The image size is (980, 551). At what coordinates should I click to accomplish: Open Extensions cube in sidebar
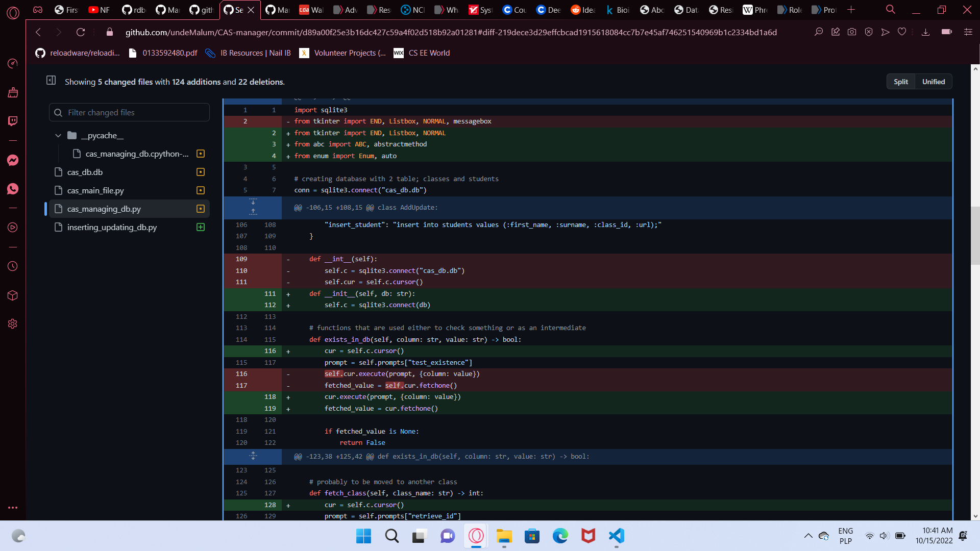pos(13,295)
